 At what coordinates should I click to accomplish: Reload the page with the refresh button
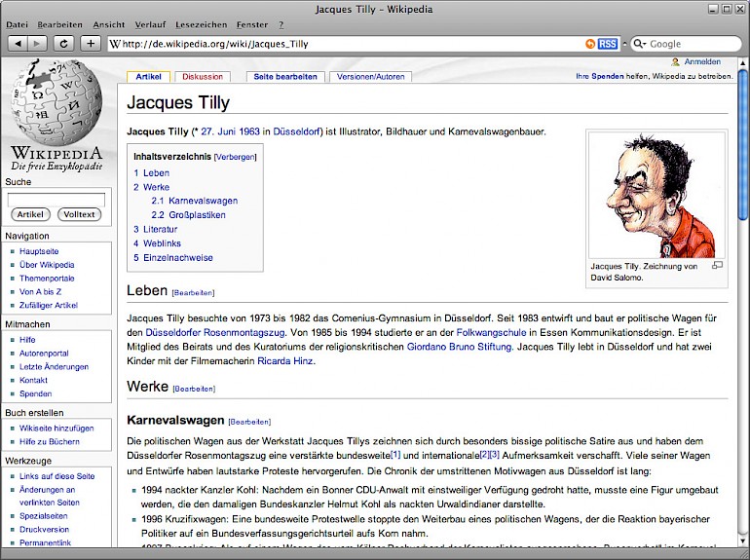63,44
